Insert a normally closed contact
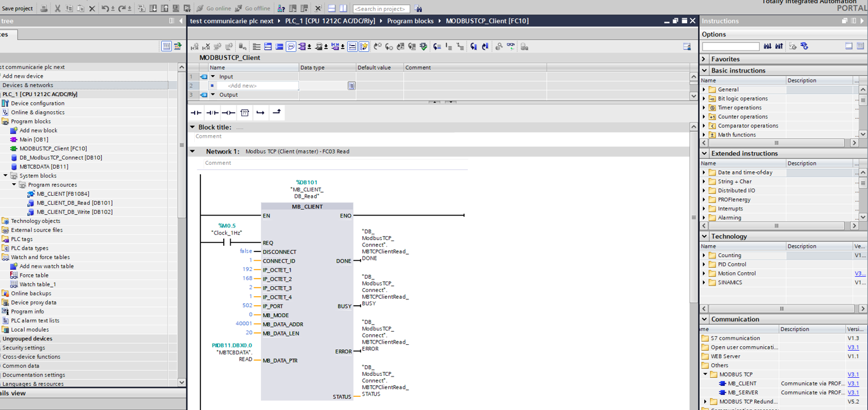 click(212, 113)
